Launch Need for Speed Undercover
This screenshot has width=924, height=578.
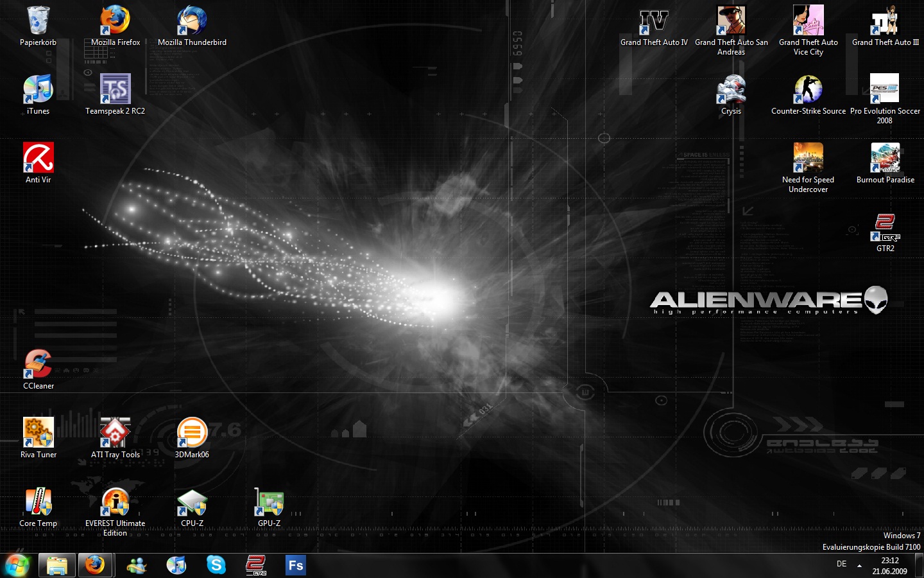click(808, 159)
